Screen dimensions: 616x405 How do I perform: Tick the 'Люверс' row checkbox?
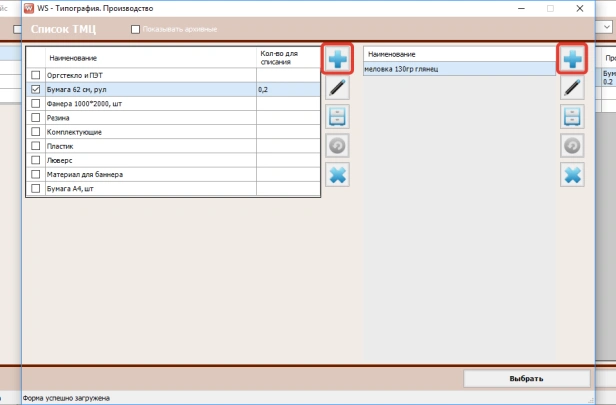point(37,160)
